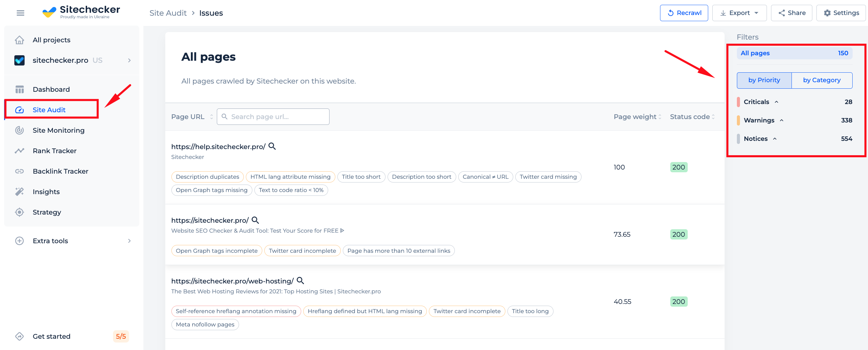The image size is (868, 350).
Task: Click the Sitechecker logo
Action: click(81, 12)
